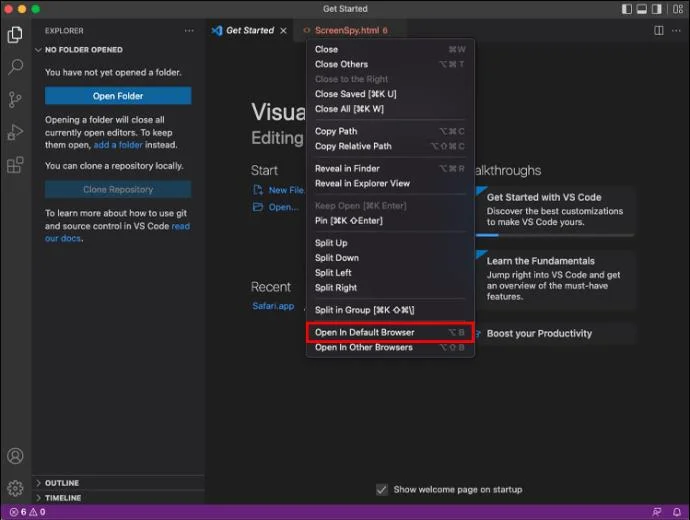Choose Copy Path from context menu
The image size is (690, 520).
tap(390, 131)
